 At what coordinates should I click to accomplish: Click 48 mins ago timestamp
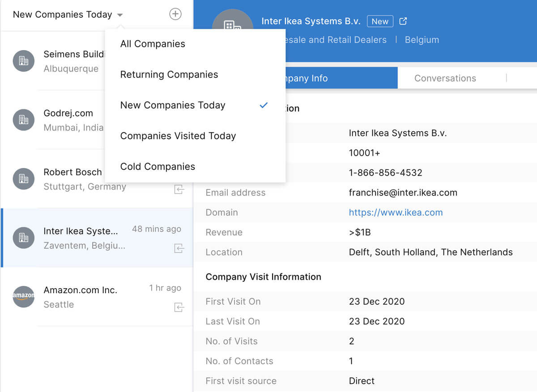pos(156,229)
